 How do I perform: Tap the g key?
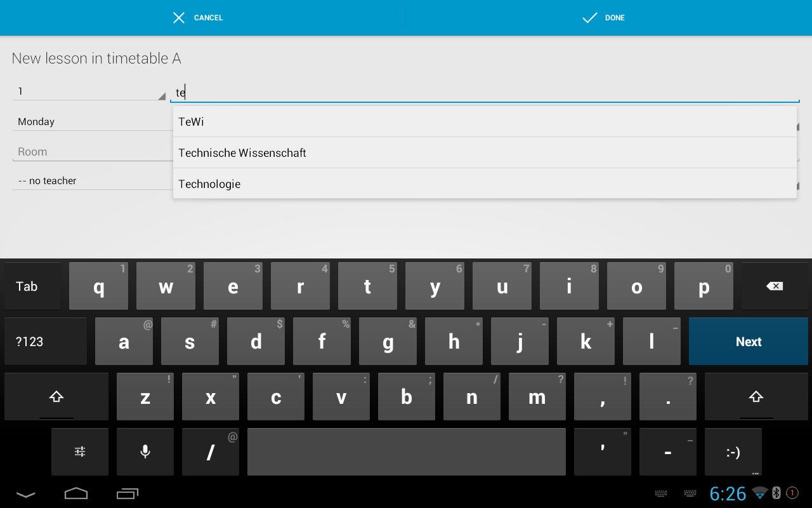388,342
